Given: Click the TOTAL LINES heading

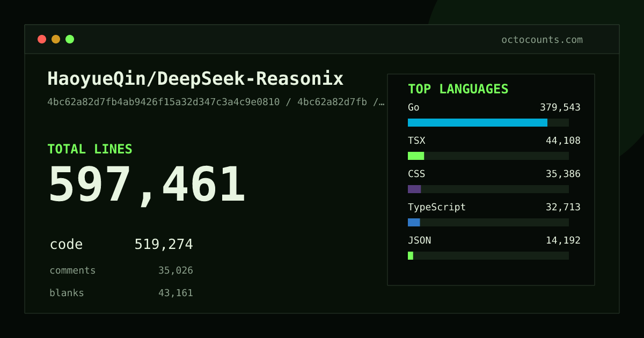Looking at the screenshot, I should (90, 149).
